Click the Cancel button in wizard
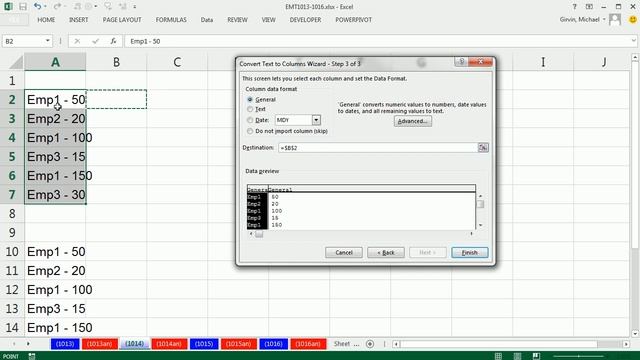 (344, 253)
